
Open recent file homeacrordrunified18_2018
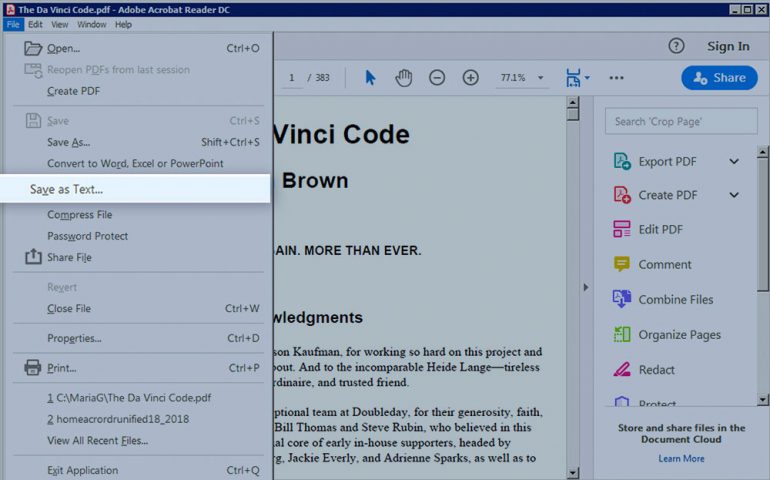118,419
